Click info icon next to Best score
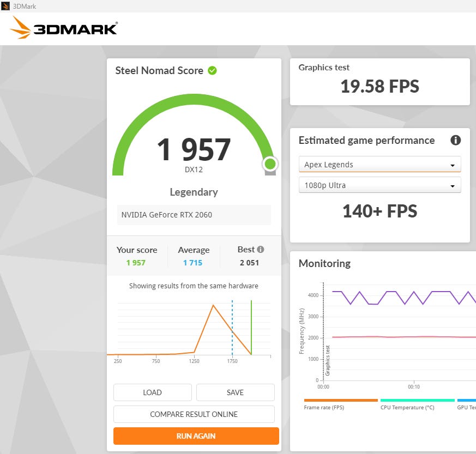 (261, 249)
